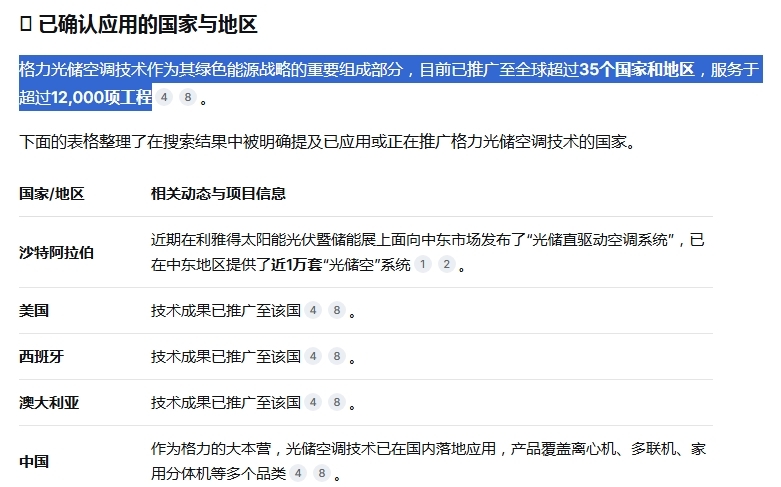Open citation 4 in 澳大利亚 row

pyautogui.click(x=313, y=402)
